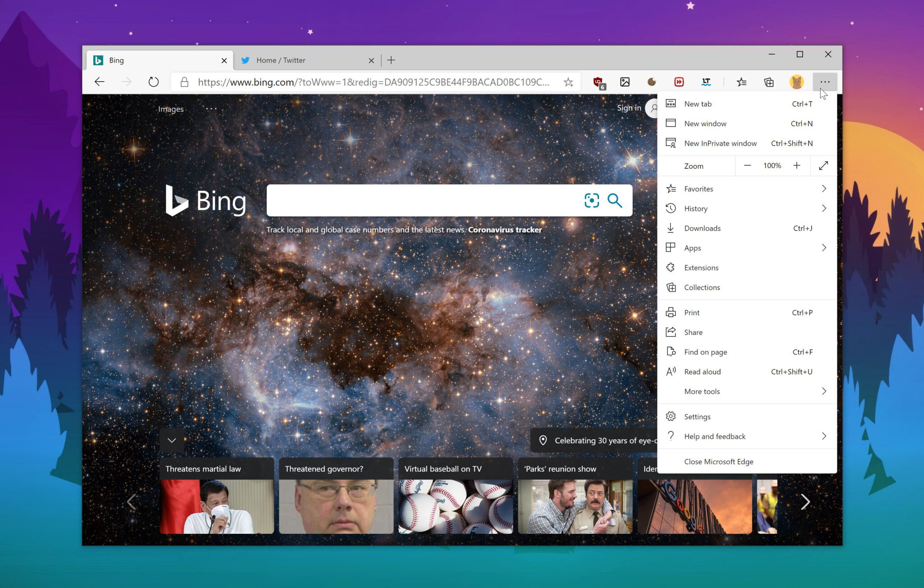Expand the Bing news feed chevron

point(171,440)
